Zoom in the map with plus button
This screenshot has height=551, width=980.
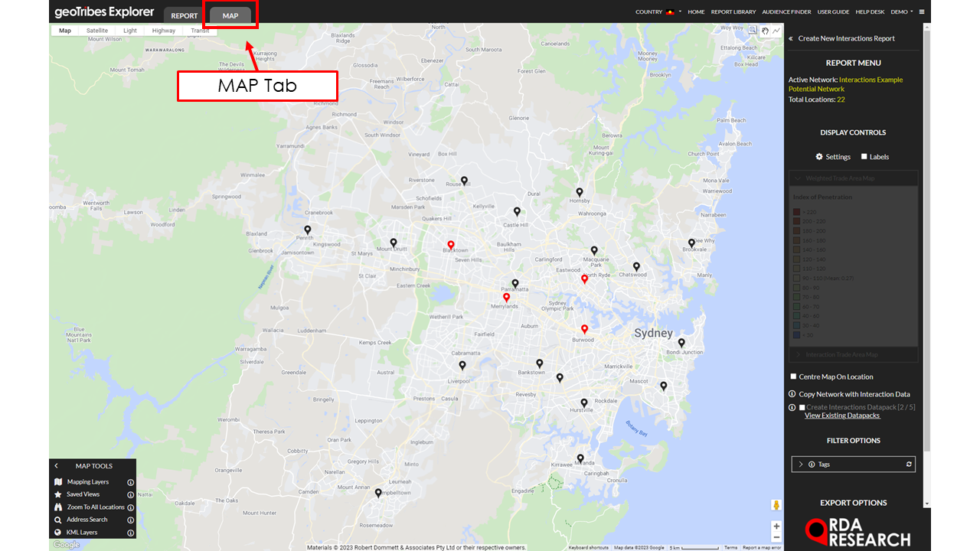point(776,527)
